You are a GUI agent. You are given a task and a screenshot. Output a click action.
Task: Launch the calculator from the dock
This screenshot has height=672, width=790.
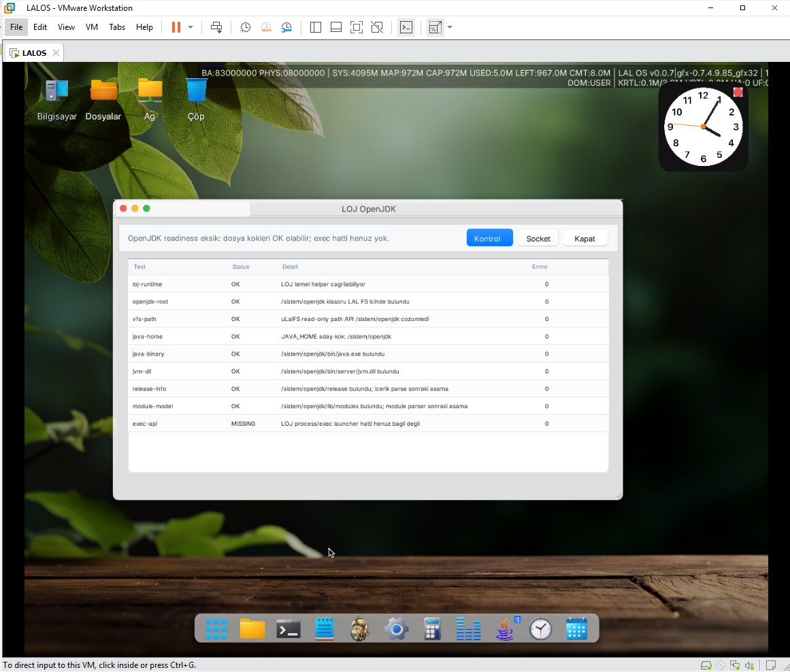point(432,628)
